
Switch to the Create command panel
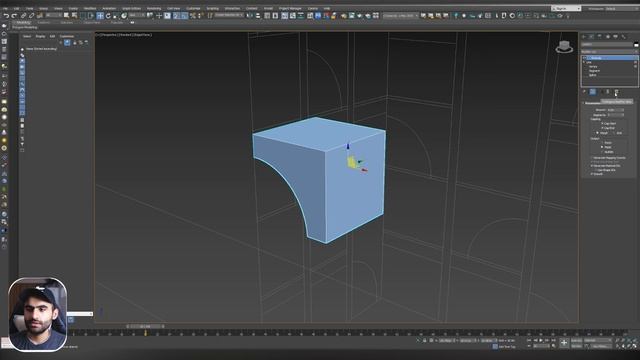point(584,37)
